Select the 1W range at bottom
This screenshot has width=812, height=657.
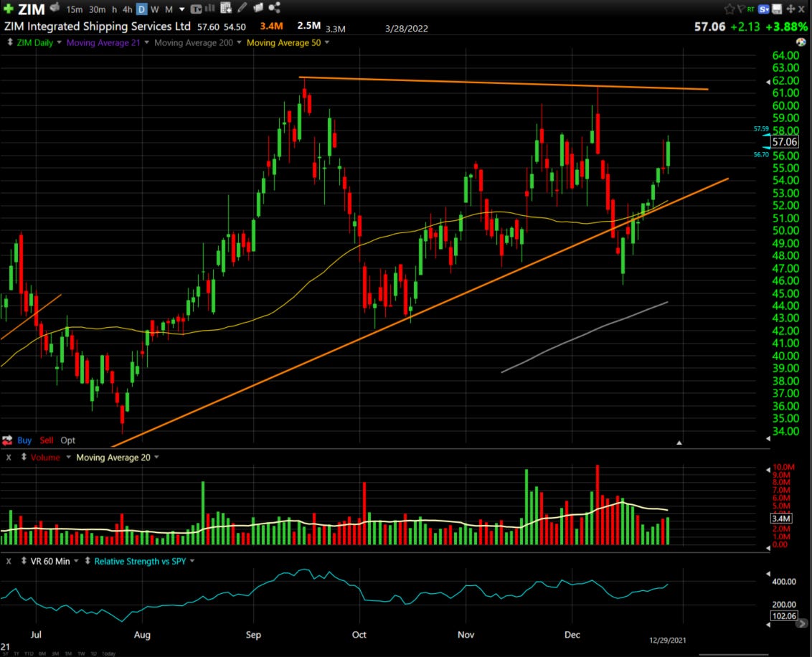[x=81, y=654]
